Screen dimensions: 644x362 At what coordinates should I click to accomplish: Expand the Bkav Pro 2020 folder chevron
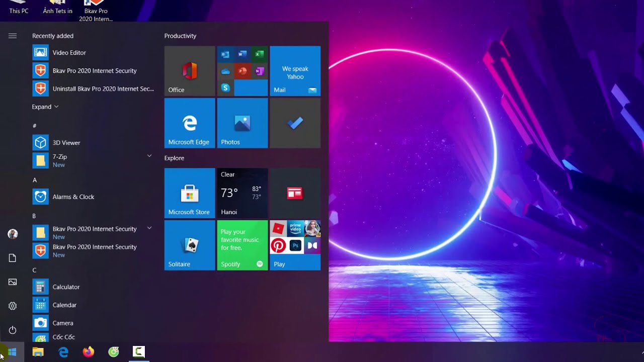[149, 228]
